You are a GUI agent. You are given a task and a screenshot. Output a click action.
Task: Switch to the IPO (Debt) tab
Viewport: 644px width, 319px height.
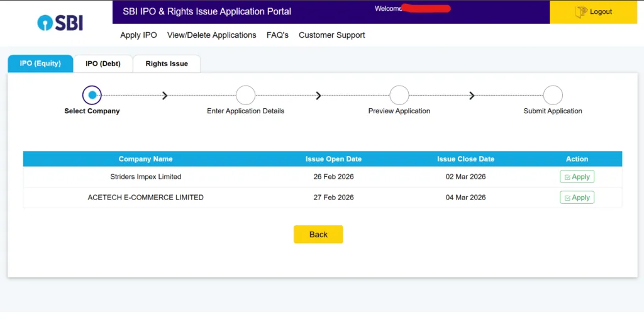103,64
